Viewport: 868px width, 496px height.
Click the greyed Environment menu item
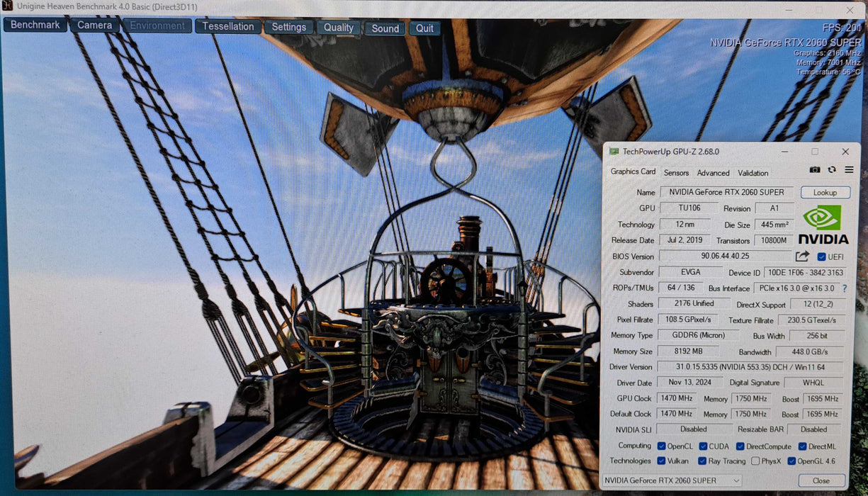(157, 26)
